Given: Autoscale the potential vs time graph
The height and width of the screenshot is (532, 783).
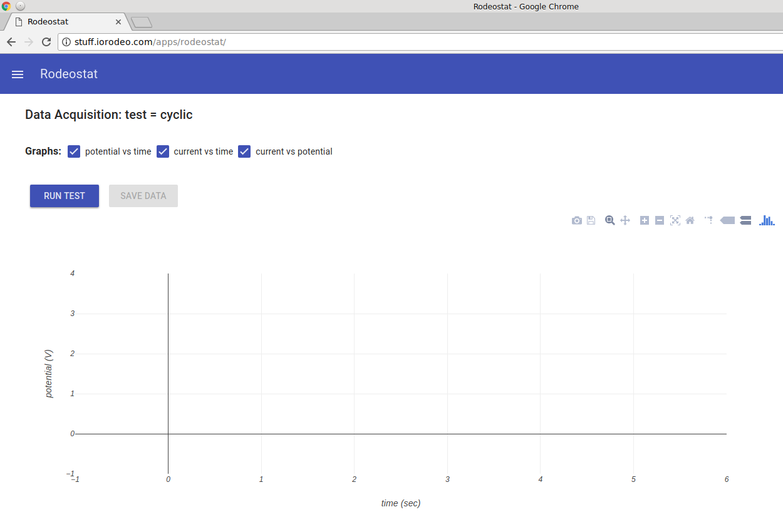Looking at the screenshot, I should (x=675, y=220).
